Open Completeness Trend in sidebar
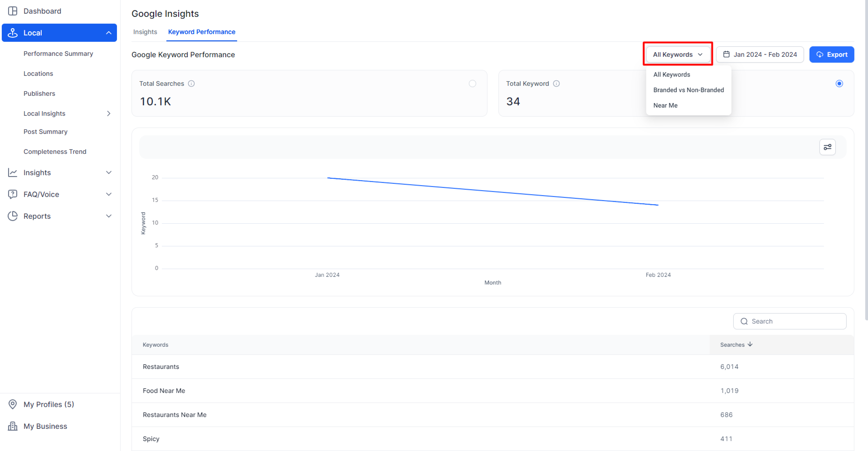This screenshot has width=868, height=451. [55, 152]
